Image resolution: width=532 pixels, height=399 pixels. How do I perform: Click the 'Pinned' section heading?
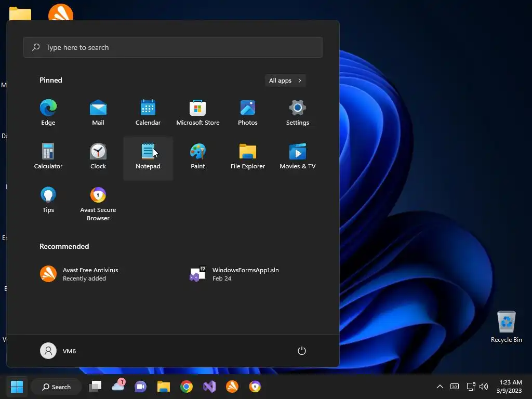51,80
